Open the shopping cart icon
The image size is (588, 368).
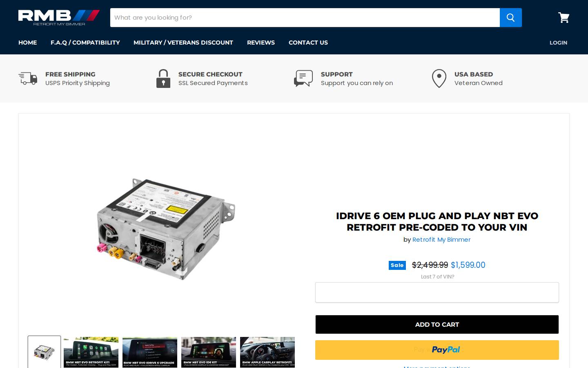[x=564, y=18]
